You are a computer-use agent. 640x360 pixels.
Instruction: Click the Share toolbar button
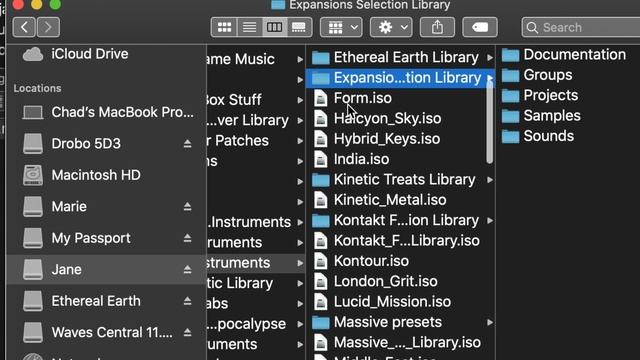(x=437, y=27)
